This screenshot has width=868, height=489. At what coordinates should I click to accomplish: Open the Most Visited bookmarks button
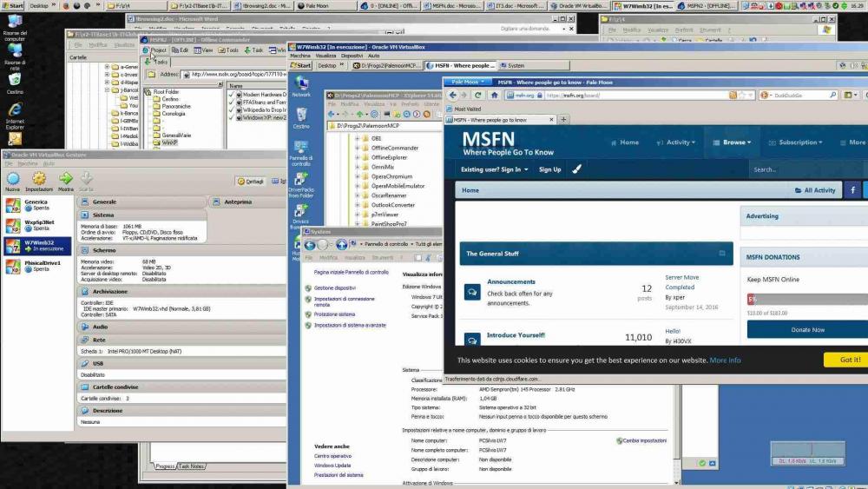click(x=464, y=109)
